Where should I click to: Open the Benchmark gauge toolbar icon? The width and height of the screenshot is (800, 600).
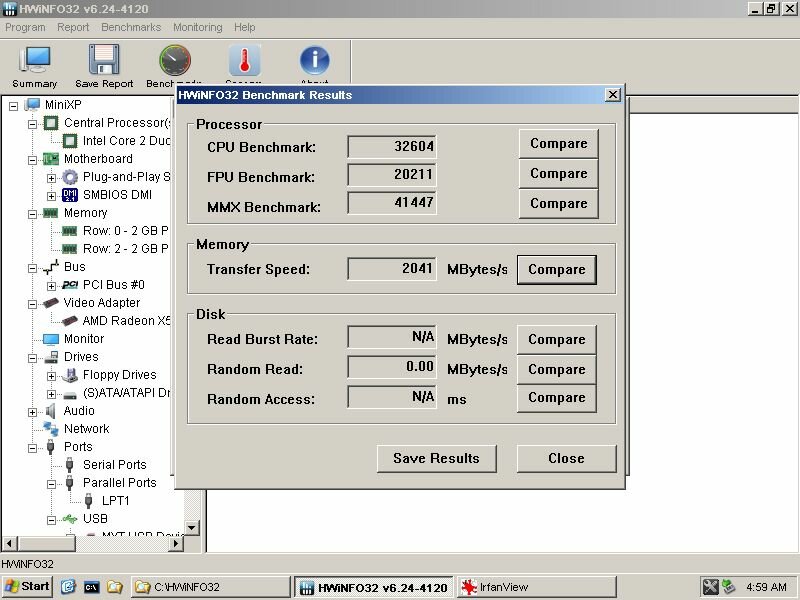coord(174,62)
